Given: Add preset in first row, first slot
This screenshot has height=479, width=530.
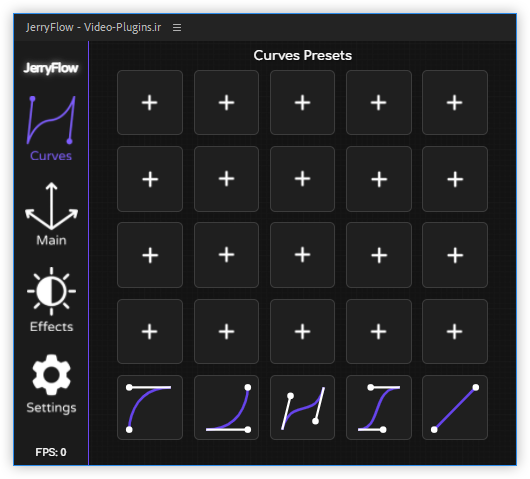Looking at the screenshot, I should coord(150,102).
